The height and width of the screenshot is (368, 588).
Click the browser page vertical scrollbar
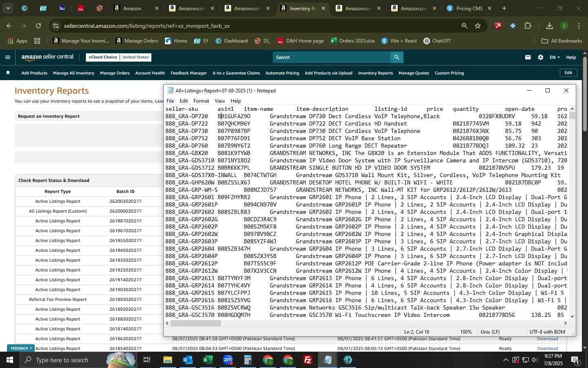[x=585, y=94]
